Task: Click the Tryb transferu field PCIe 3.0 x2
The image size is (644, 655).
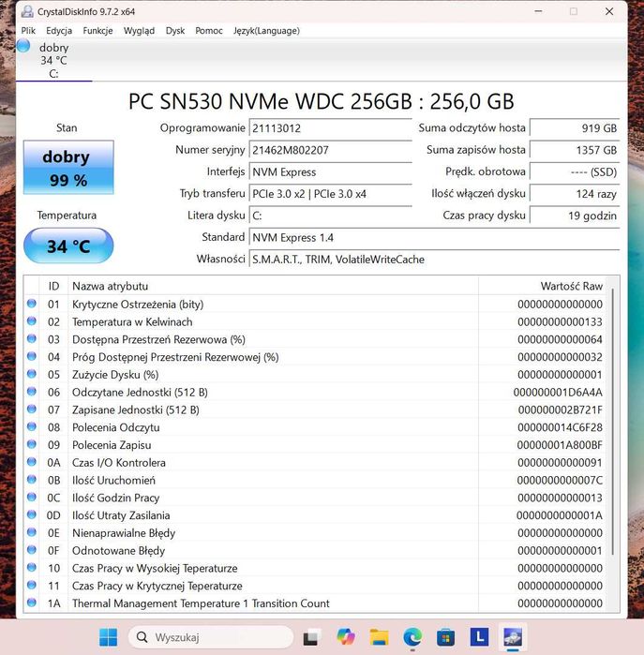Action: pyautogui.click(x=330, y=194)
